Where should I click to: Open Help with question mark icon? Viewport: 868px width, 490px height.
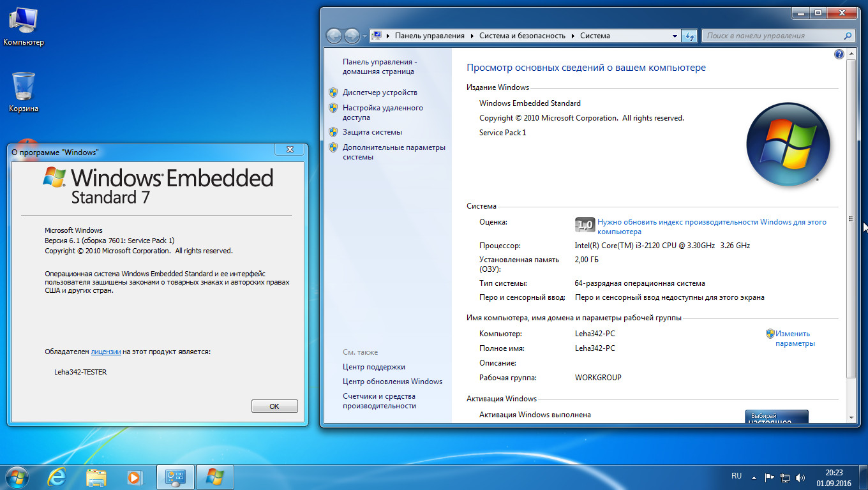839,54
